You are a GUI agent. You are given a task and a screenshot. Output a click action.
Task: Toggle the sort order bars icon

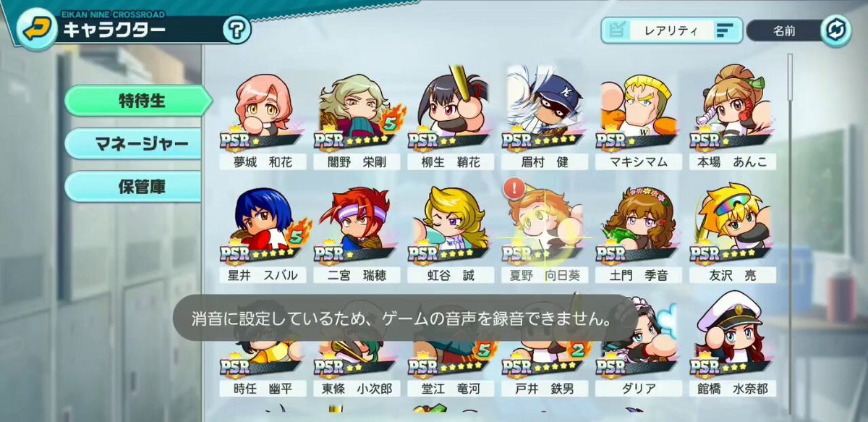(725, 30)
